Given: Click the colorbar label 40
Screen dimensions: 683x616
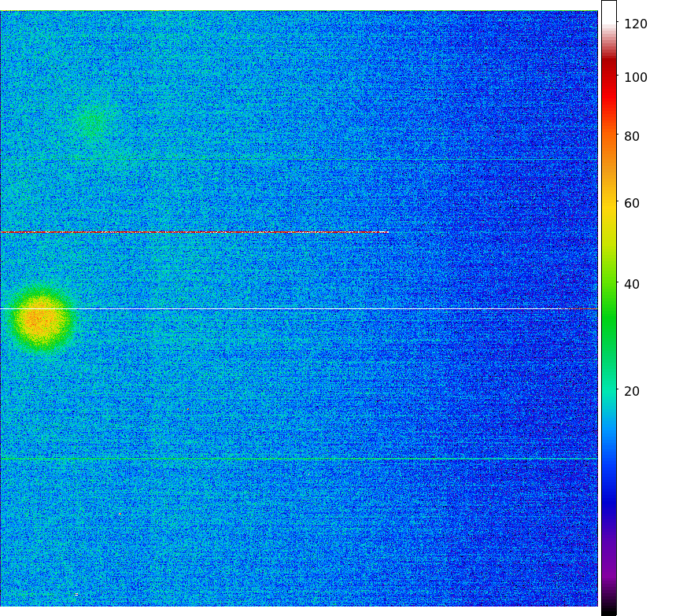Looking at the screenshot, I should [632, 284].
